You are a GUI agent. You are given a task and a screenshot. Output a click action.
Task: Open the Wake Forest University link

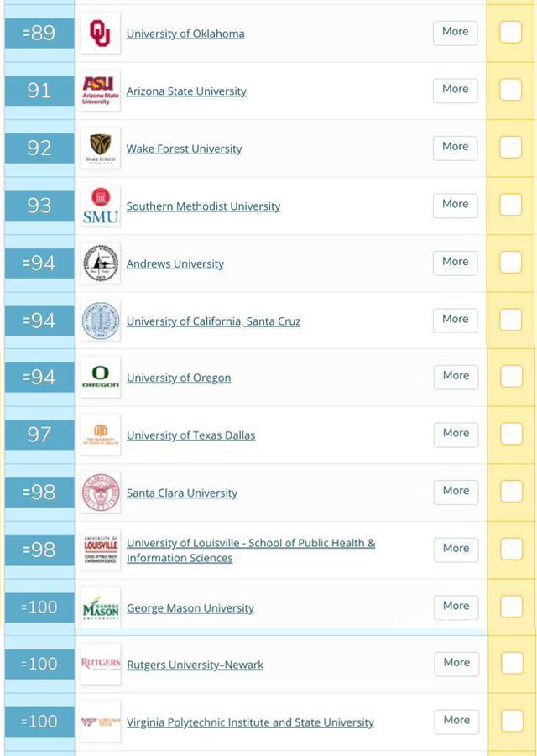click(x=184, y=149)
